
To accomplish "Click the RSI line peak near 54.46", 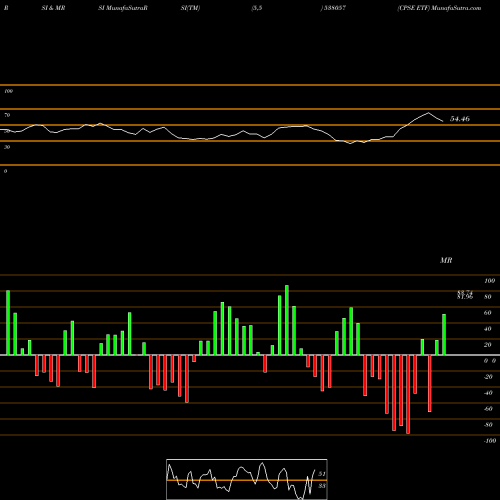I will click(x=428, y=113).
